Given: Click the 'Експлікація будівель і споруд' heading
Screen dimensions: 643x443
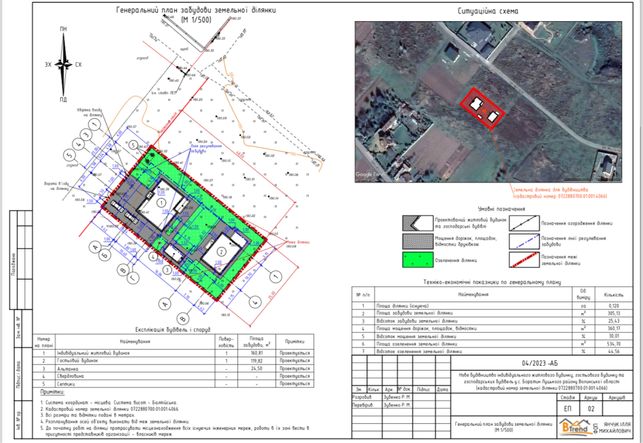Looking at the screenshot, I should (173, 330).
